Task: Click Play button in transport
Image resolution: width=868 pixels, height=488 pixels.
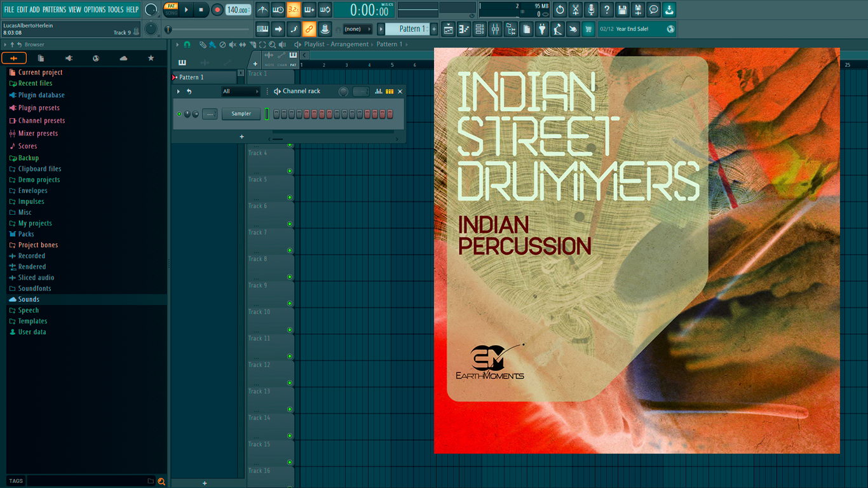Action: (x=186, y=10)
